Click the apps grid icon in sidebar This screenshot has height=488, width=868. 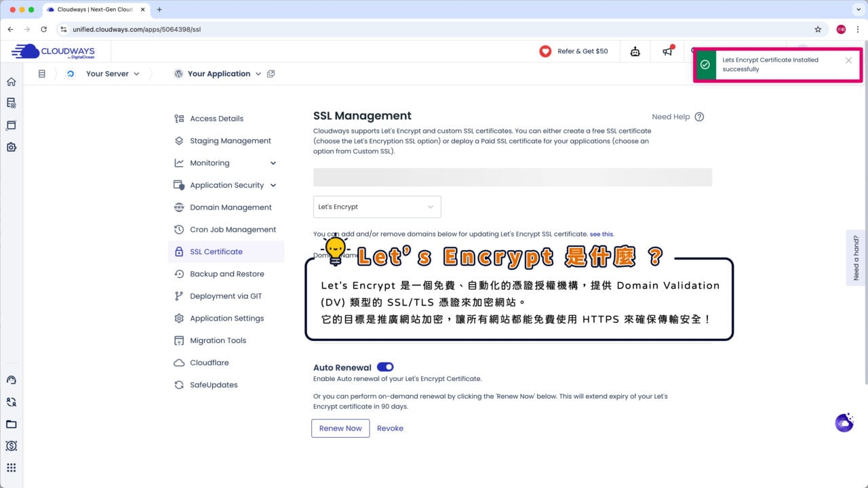click(11, 468)
